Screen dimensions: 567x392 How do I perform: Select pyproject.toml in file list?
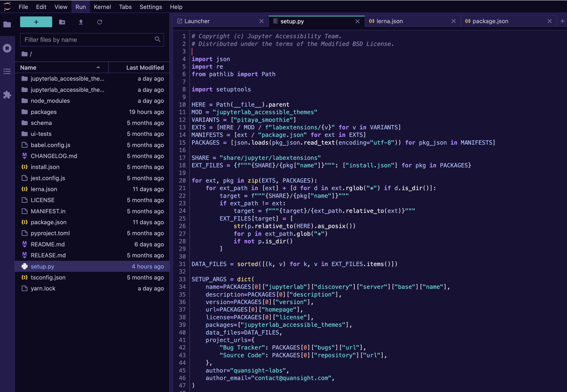click(x=92, y=233)
